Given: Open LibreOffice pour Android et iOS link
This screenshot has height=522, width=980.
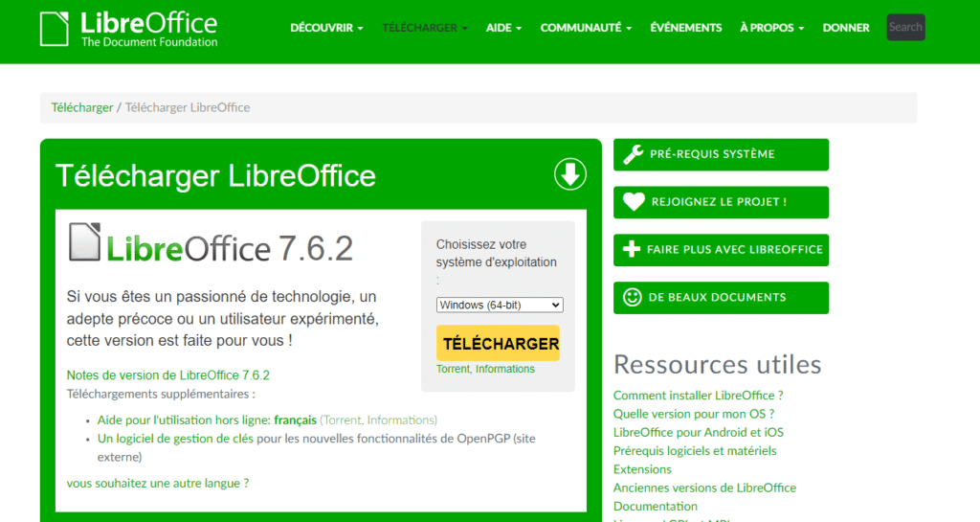Looking at the screenshot, I should (698, 432).
